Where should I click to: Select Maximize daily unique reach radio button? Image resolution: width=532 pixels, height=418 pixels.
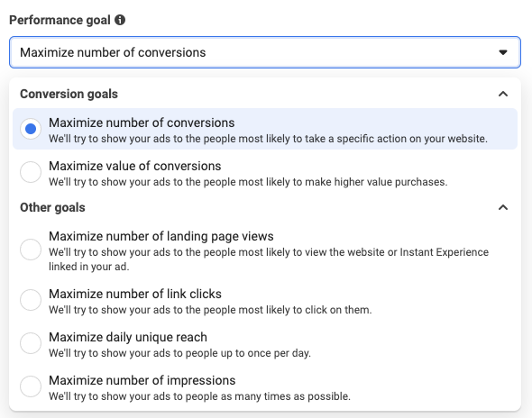coord(31,343)
